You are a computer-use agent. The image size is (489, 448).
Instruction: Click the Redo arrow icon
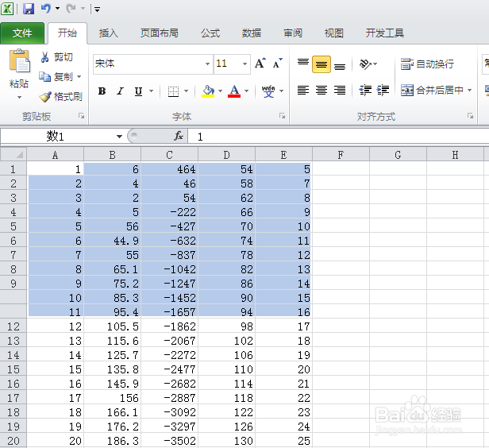[71, 9]
